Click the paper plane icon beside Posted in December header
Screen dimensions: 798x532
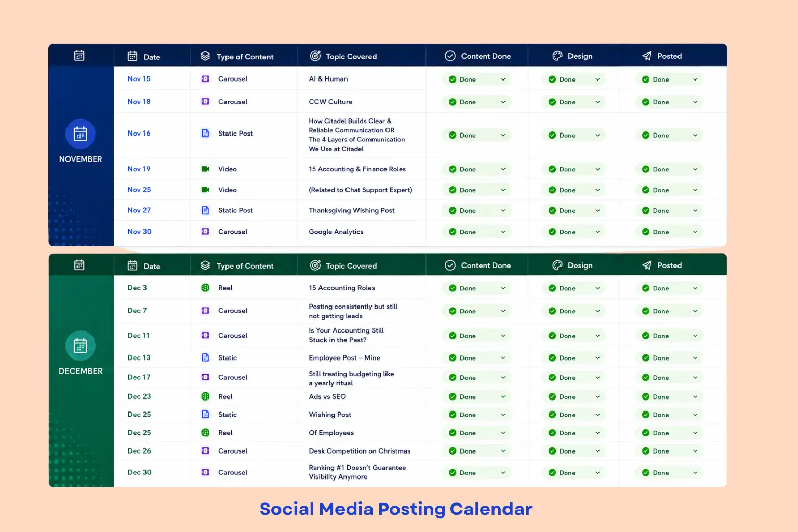point(647,265)
